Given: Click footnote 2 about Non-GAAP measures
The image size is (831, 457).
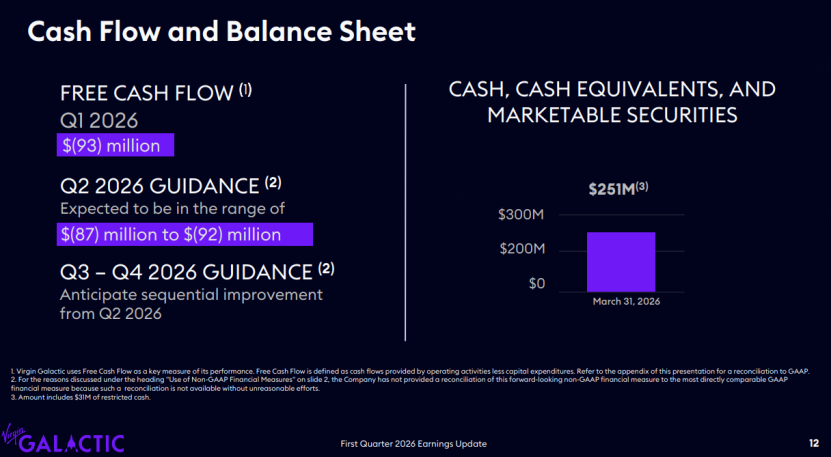Looking at the screenshot, I should [x=401, y=384].
